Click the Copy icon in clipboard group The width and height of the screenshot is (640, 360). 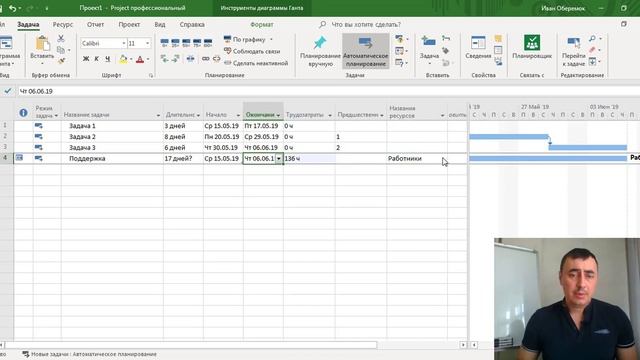(61, 50)
